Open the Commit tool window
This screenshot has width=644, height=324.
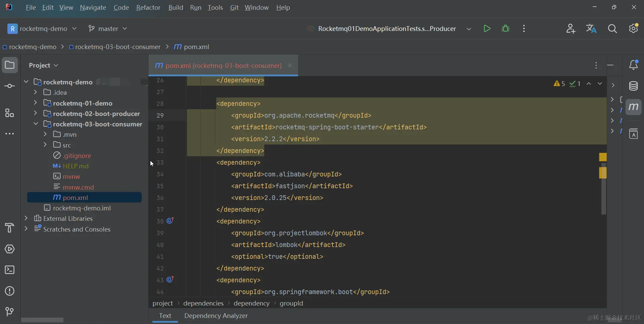(10, 86)
